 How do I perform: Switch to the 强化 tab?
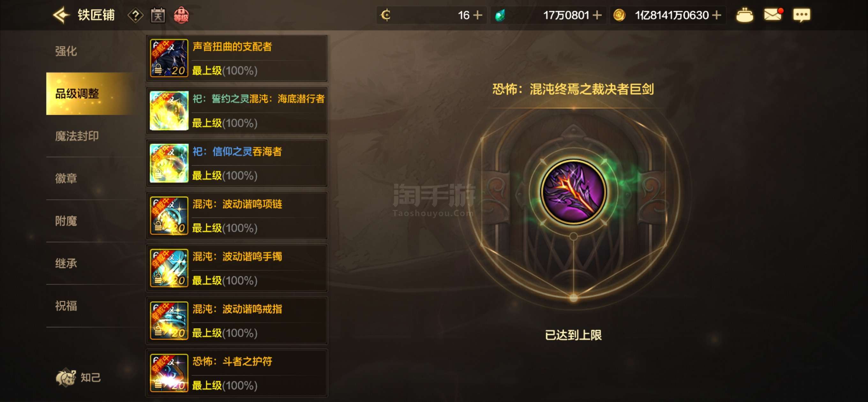pos(66,51)
